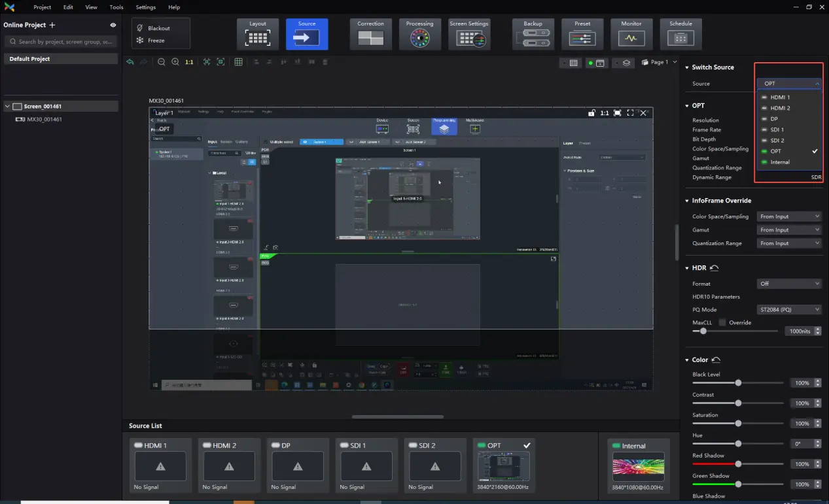Screen dimensions: 829x504
Task: Toggle the layer lock icon
Action: pyautogui.click(x=591, y=113)
